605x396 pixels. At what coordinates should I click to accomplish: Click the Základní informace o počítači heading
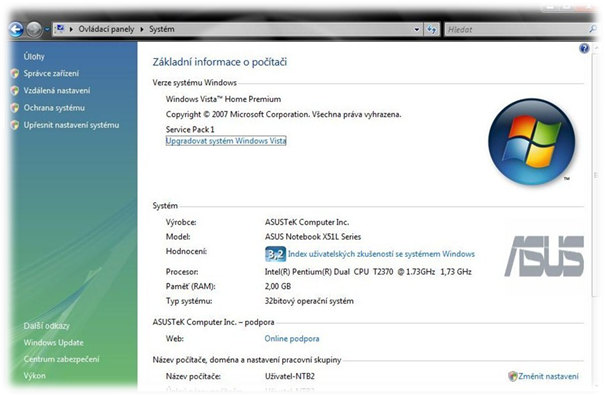pos(220,62)
